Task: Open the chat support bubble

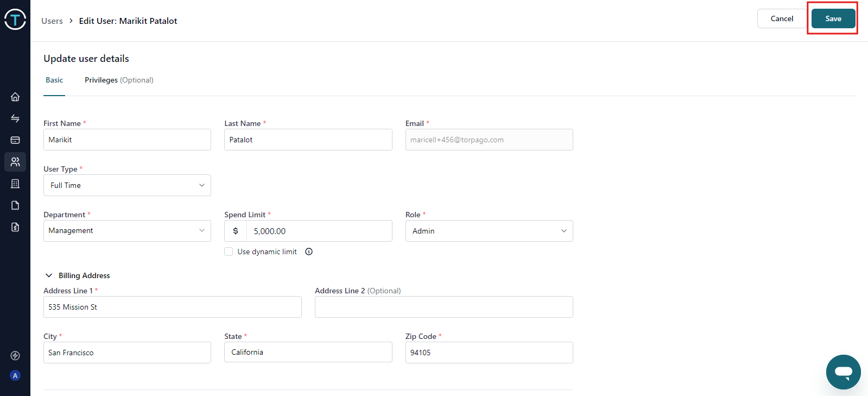Action: 843,372
